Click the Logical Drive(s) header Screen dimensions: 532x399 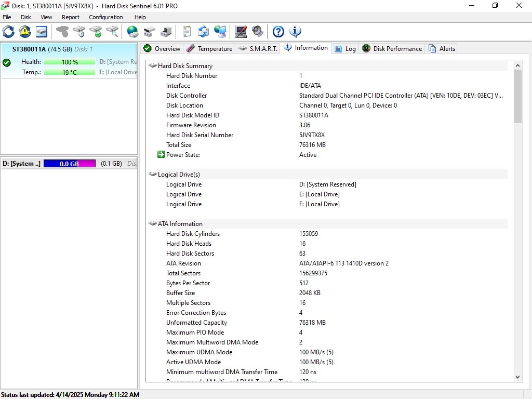click(179, 175)
